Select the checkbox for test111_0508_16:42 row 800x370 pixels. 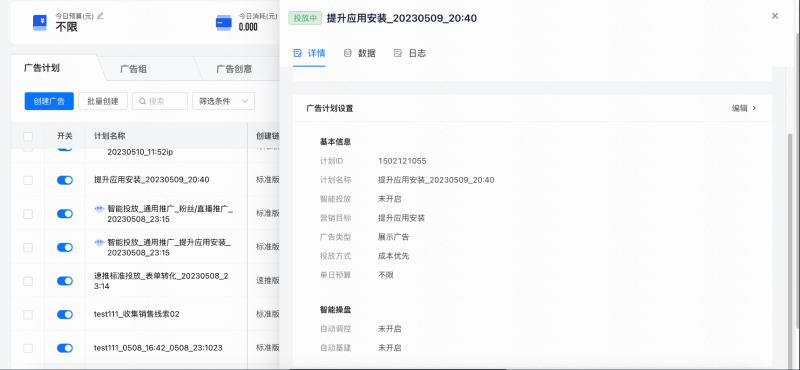(28, 348)
